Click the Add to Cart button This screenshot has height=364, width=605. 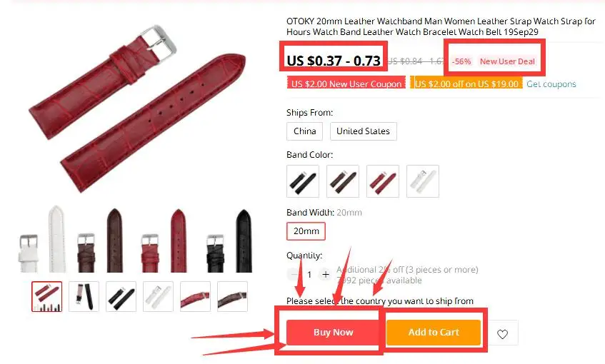[434, 333]
